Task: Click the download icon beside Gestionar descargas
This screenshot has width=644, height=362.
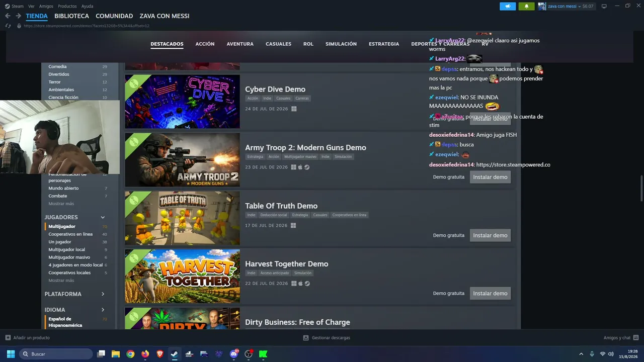Action: click(306, 338)
